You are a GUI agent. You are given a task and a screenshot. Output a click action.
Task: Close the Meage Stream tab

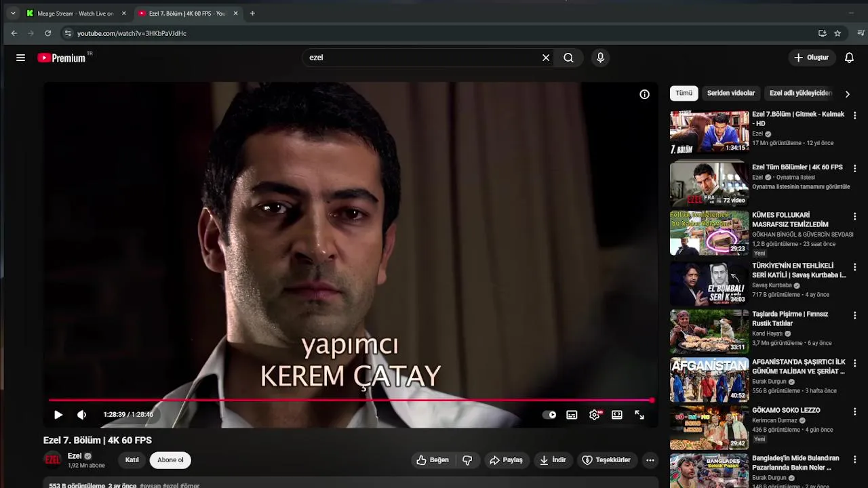[123, 14]
